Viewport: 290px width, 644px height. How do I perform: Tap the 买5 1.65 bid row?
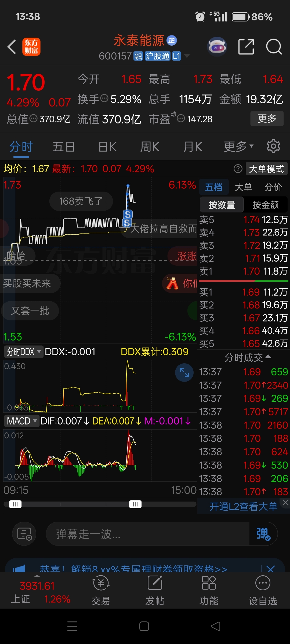point(244,343)
